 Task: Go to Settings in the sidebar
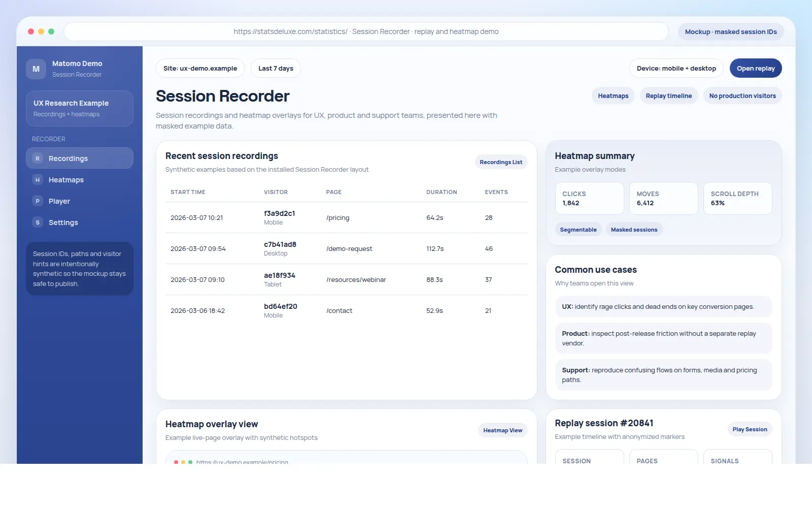coord(63,223)
